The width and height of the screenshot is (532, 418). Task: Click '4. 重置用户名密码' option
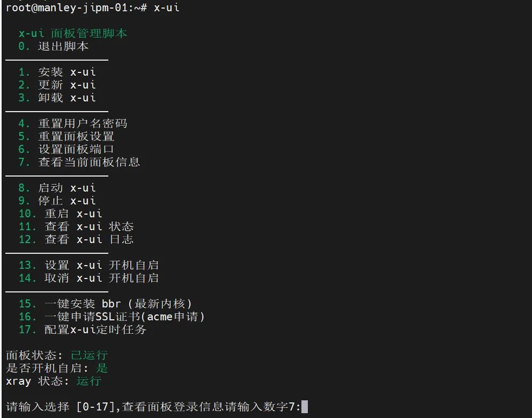(x=72, y=123)
